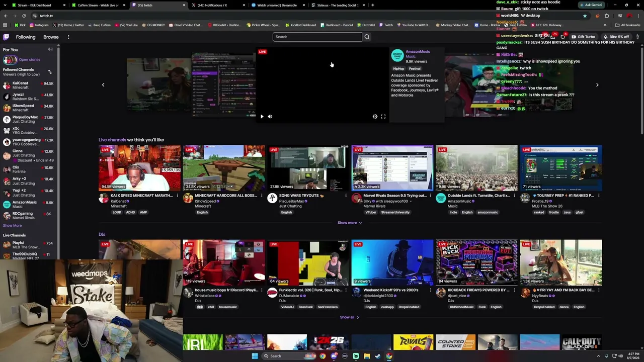Screen dimensions: 644x362
Task: Open options for Minecraft Hardcore stream
Action: point(262,196)
